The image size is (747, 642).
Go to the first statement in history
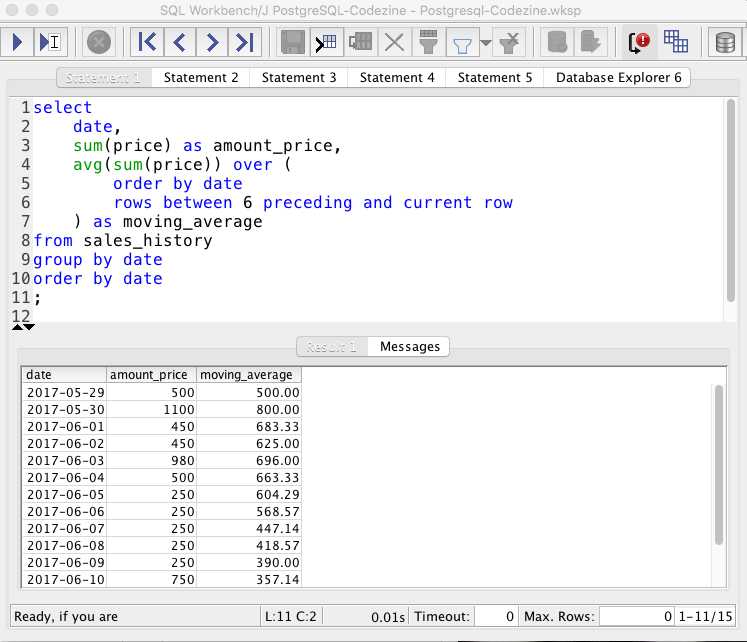(147, 42)
